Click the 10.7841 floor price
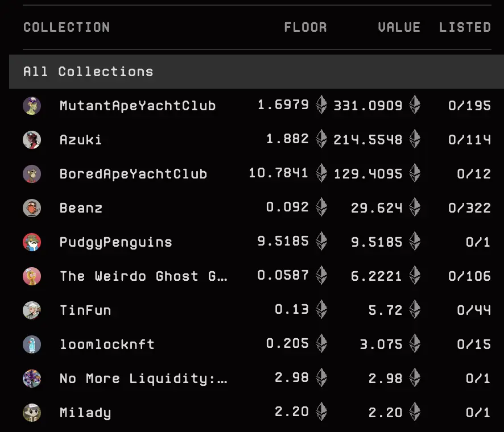The image size is (504, 432). coord(278,173)
